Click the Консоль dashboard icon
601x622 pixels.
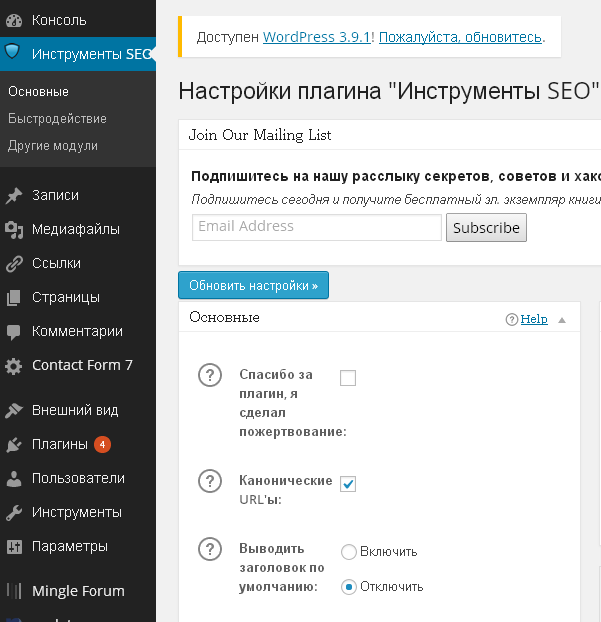(14, 20)
